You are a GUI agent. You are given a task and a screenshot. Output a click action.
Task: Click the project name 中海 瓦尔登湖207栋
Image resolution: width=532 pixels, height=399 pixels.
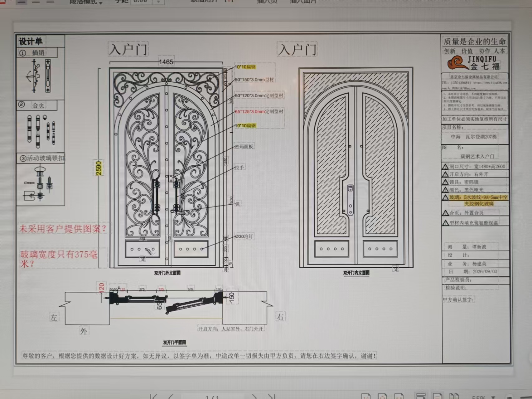click(x=474, y=137)
